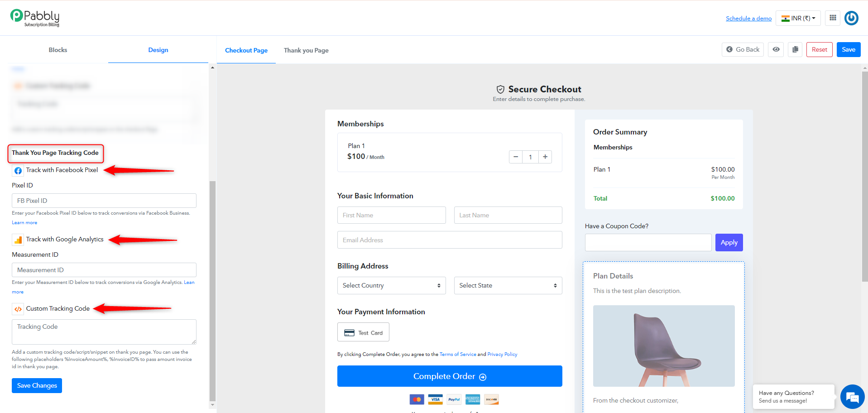
Task: Click the American Express logo
Action: 473,399
